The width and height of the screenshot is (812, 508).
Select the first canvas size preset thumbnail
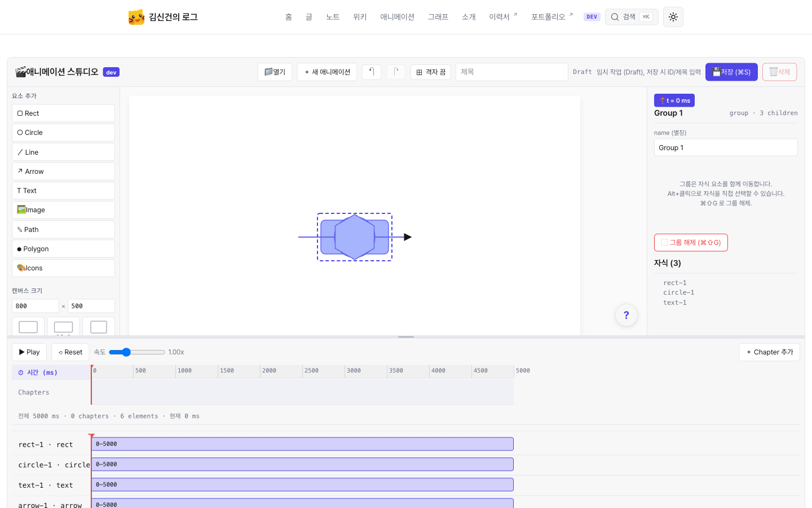(x=28, y=326)
